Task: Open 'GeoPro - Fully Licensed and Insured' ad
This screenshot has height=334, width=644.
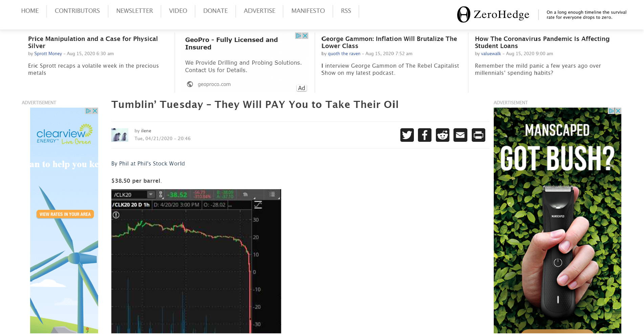Action: click(231, 43)
